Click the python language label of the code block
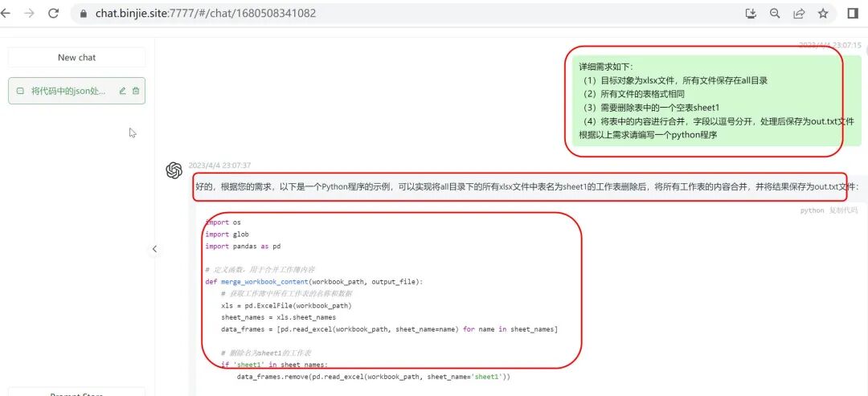Image resolution: width=868 pixels, height=396 pixels. coord(812,210)
